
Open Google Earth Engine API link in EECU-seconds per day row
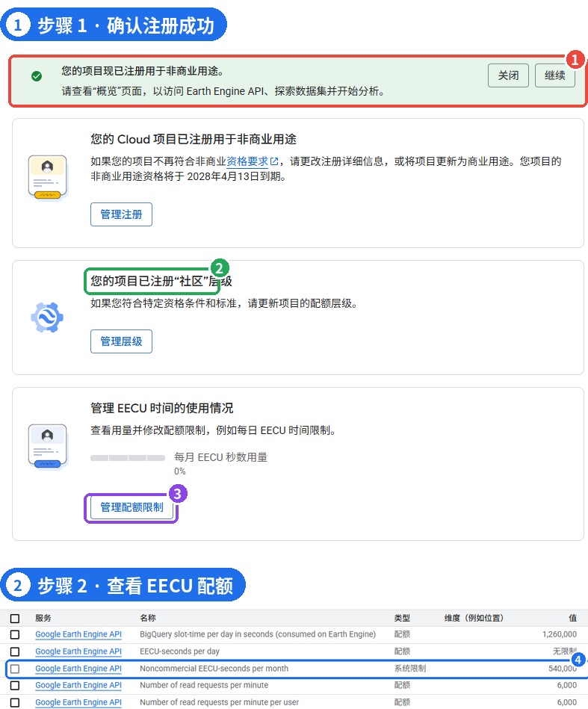pyautogui.click(x=78, y=651)
